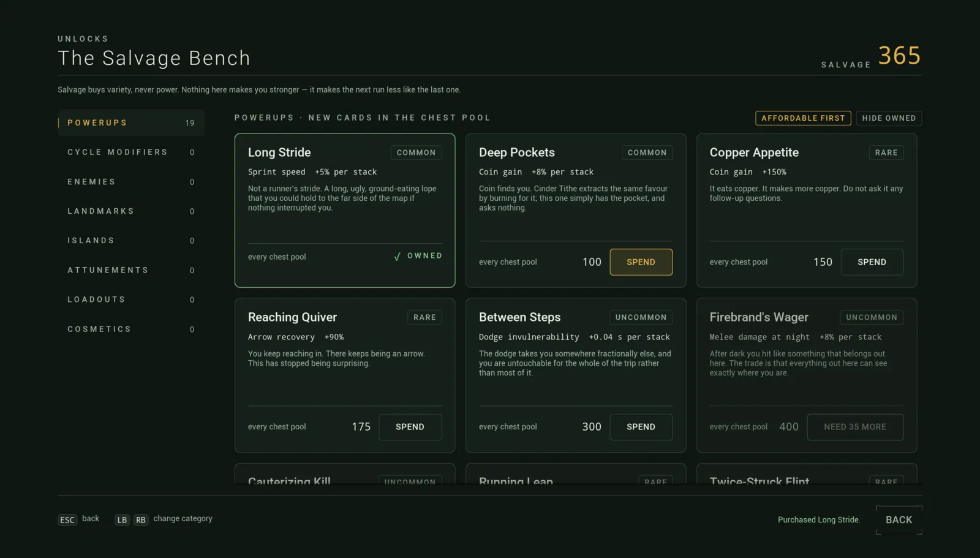Select the Islands category
980x558 pixels.
(131, 241)
